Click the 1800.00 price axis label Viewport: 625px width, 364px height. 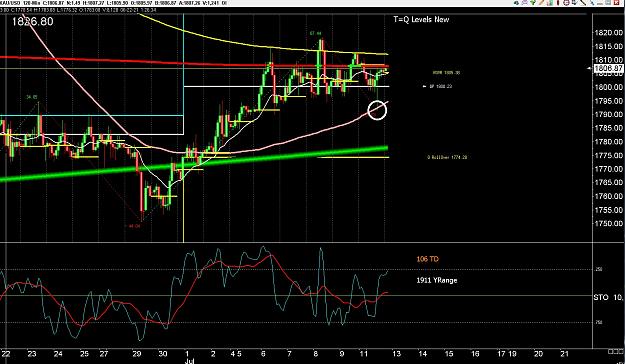pyautogui.click(x=608, y=87)
